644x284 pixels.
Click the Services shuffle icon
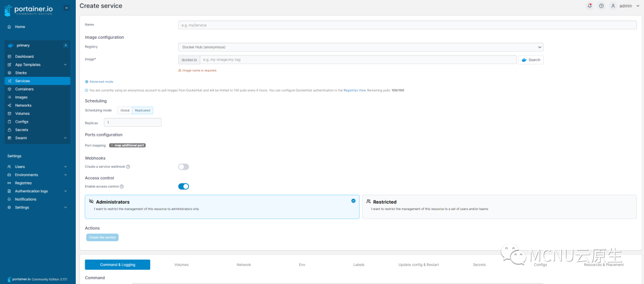point(9,81)
